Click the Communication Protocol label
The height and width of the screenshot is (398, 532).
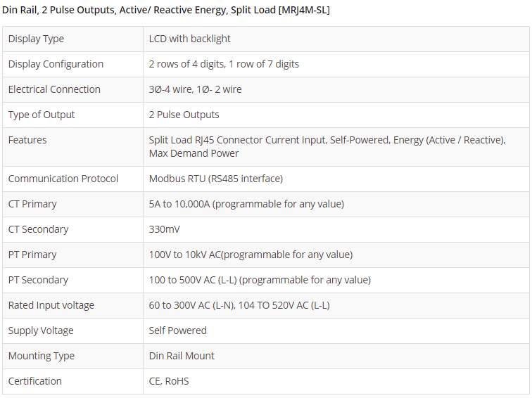click(63, 179)
